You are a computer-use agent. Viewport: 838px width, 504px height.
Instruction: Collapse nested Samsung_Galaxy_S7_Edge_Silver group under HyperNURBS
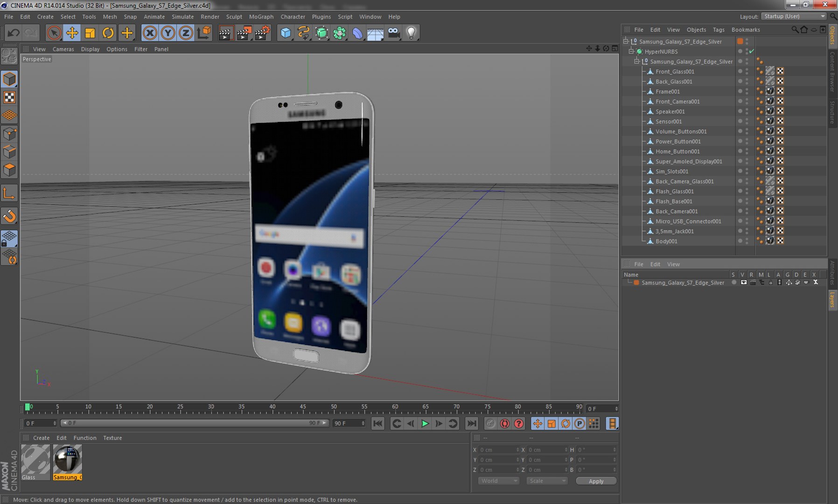(636, 62)
